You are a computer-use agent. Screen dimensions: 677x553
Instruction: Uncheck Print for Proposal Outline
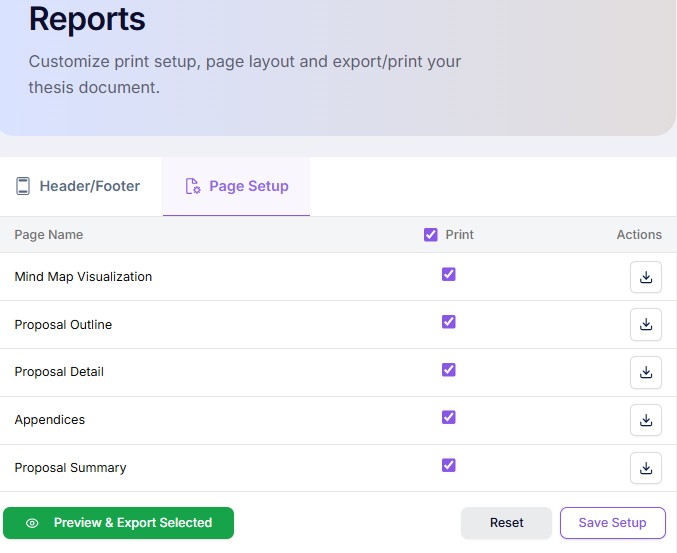449,322
